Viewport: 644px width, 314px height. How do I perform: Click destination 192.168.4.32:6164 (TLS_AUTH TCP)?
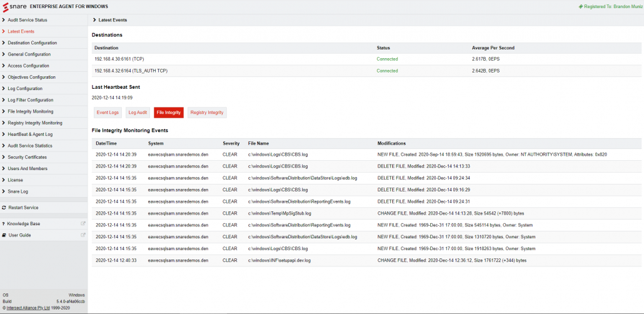point(131,71)
